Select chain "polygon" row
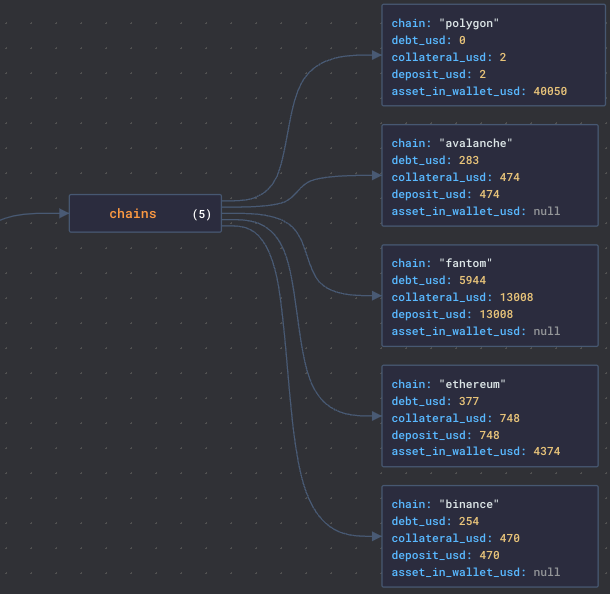This screenshot has width=610, height=594. point(445,23)
